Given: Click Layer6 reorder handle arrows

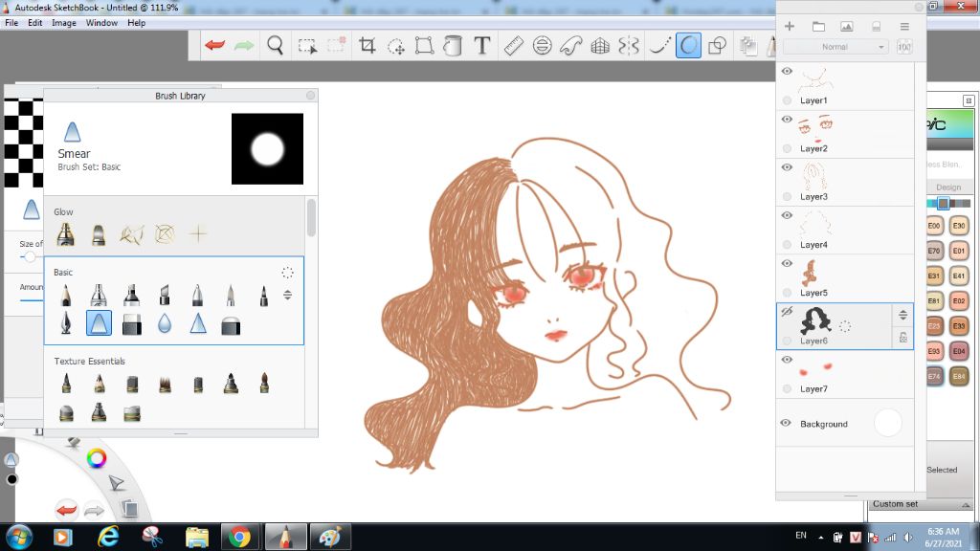Looking at the screenshot, I should pyautogui.click(x=903, y=316).
